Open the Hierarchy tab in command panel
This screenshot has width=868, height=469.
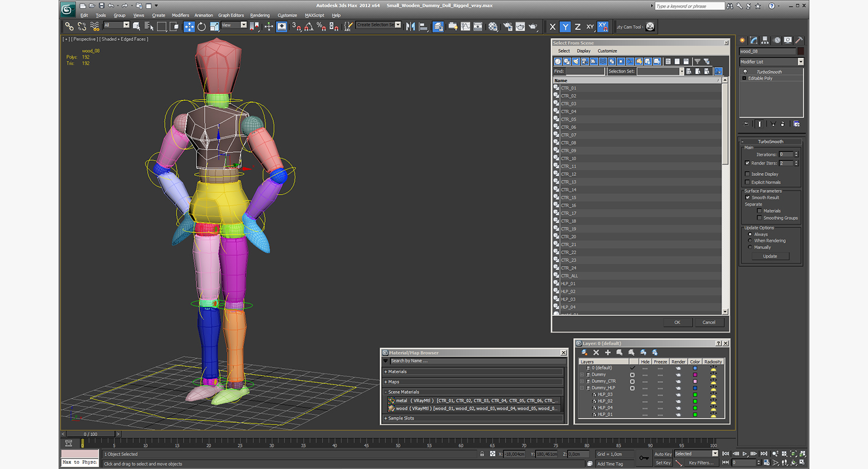coord(766,40)
